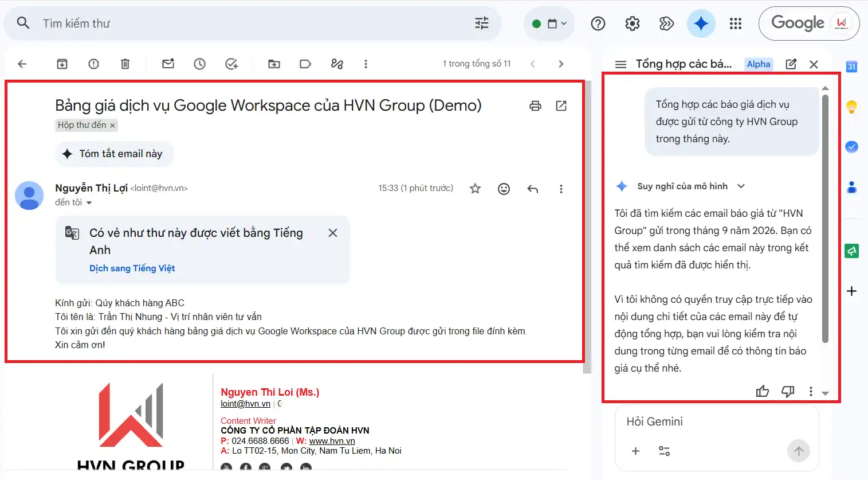Start a new Gemini chat

pos(791,64)
